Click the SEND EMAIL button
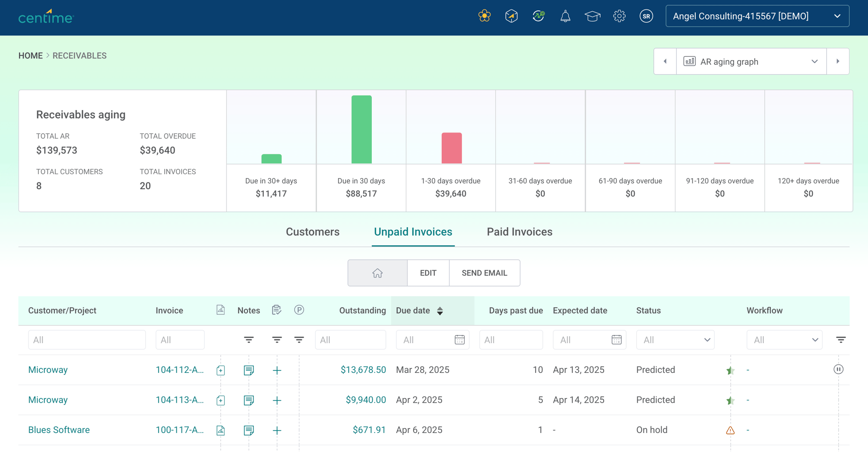 pos(484,273)
